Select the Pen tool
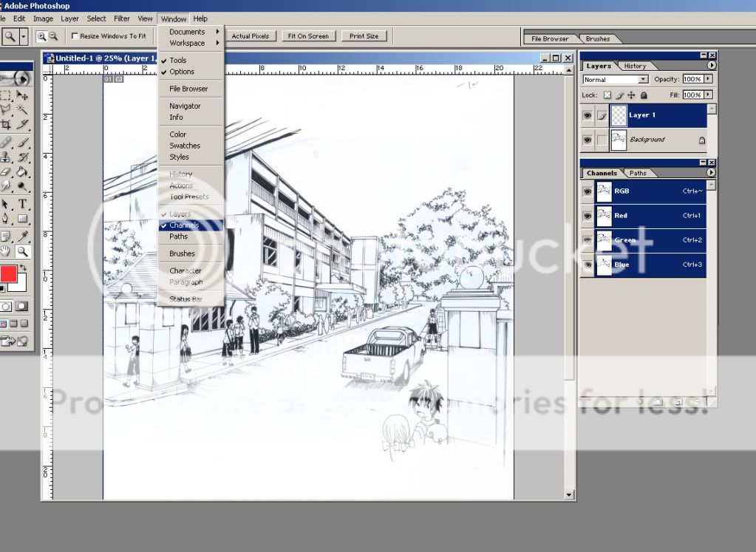The width and height of the screenshot is (756, 552). (5, 219)
